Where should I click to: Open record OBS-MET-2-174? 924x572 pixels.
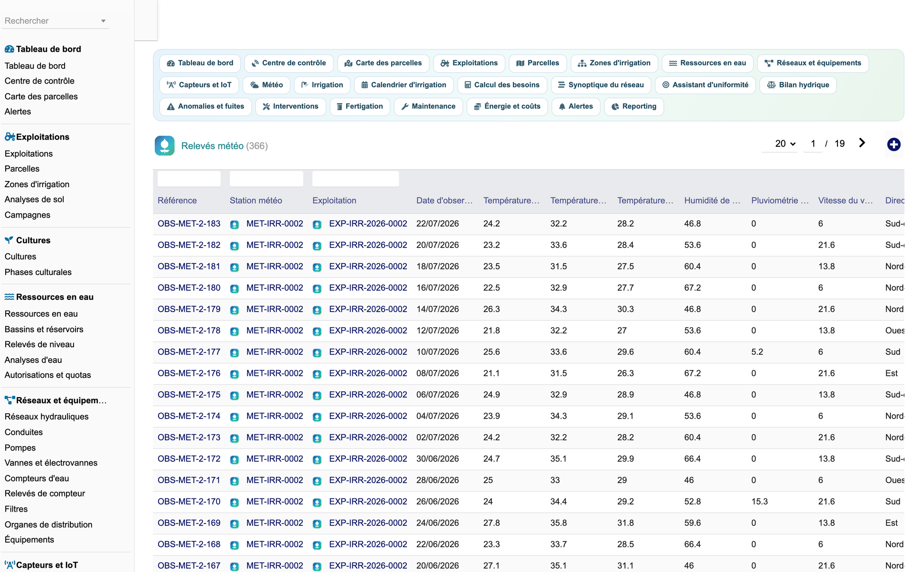(189, 416)
